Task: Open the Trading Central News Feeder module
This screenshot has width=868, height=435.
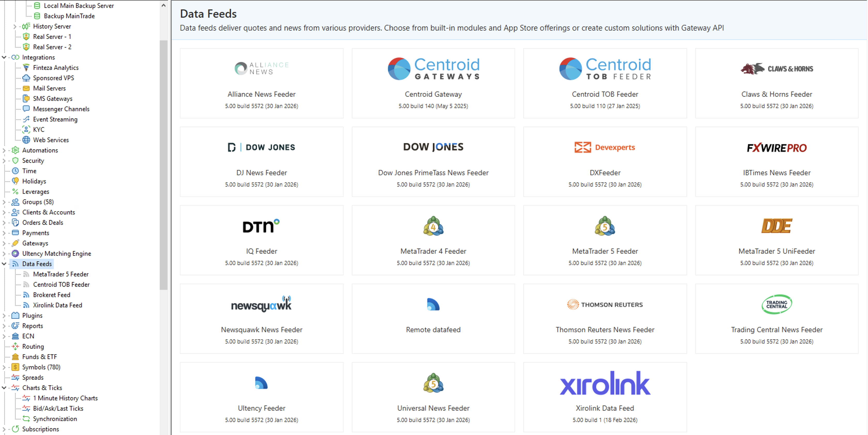Action: tap(776, 319)
